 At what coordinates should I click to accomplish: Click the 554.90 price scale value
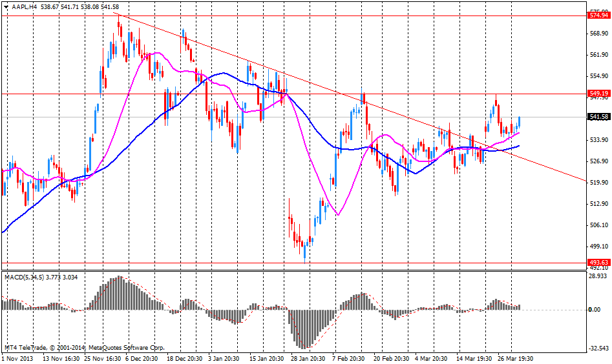(x=599, y=76)
